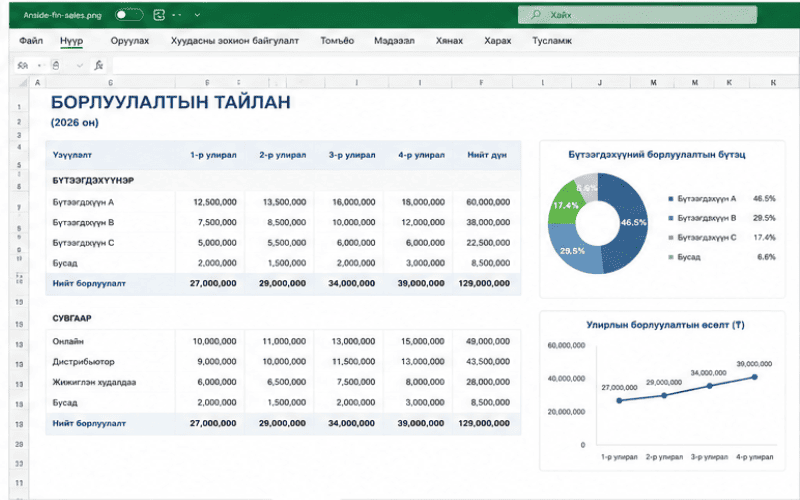The height and width of the screenshot is (500, 800).
Task: Click the Бүтээгдэхүүний борлуулалтын бүтэц chart title
Action: pyautogui.click(x=657, y=155)
